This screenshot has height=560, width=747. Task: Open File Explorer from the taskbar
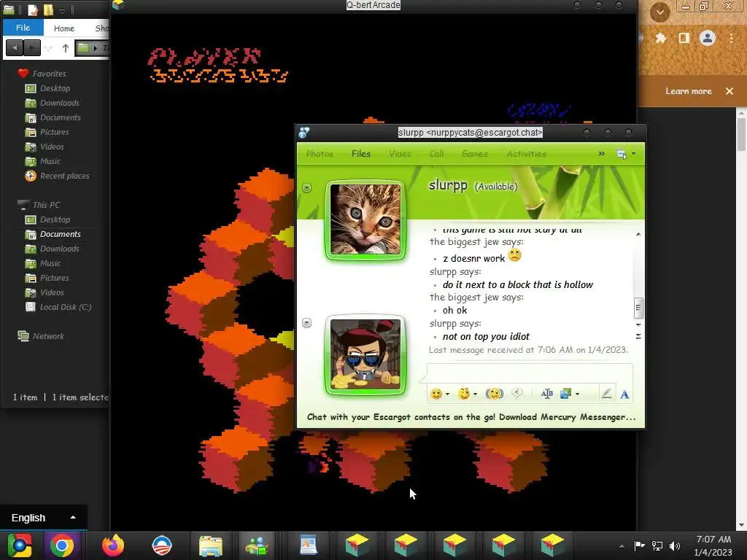(x=211, y=545)
